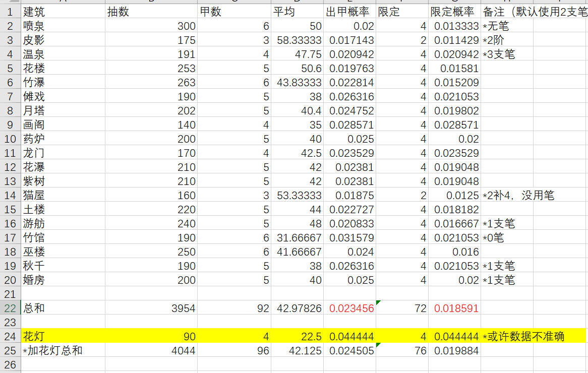Select the cell '温泉'
The height and width of the screenshot is (373, 588).
(x=63, y=54)
